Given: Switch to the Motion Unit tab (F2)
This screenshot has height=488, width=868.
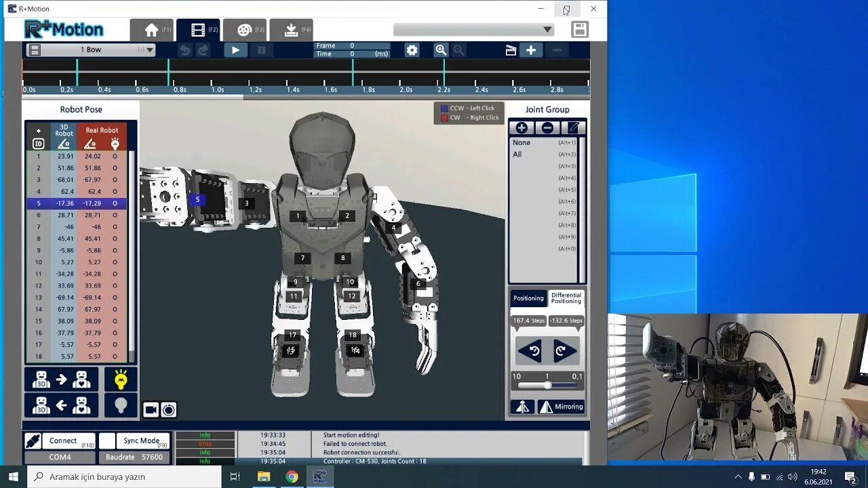Looking at the screenshot, I should pyautogui.click(x=198, y=30).
